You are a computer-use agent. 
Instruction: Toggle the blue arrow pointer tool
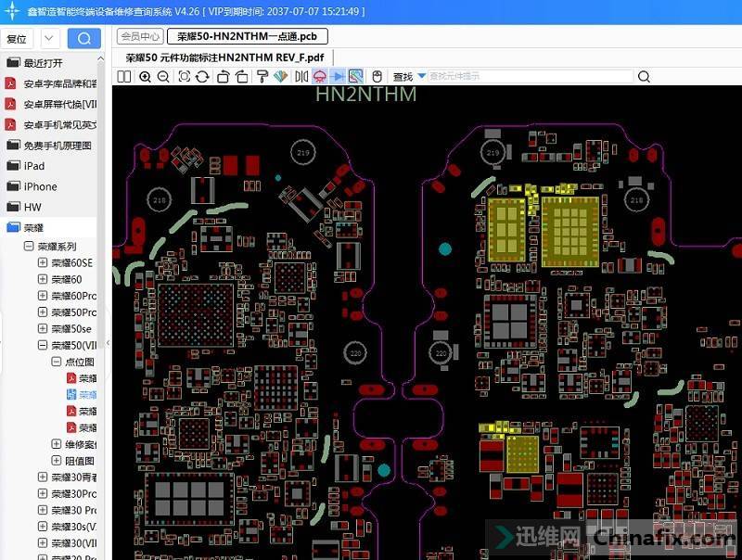(338, 77)
